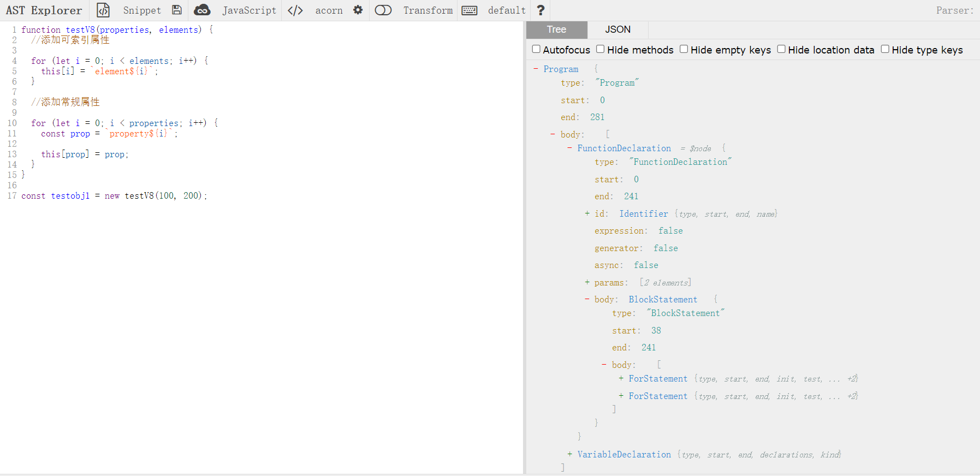Screen dimensions: 980x476
Task: Expand the params array node
Action: (587, 282)
